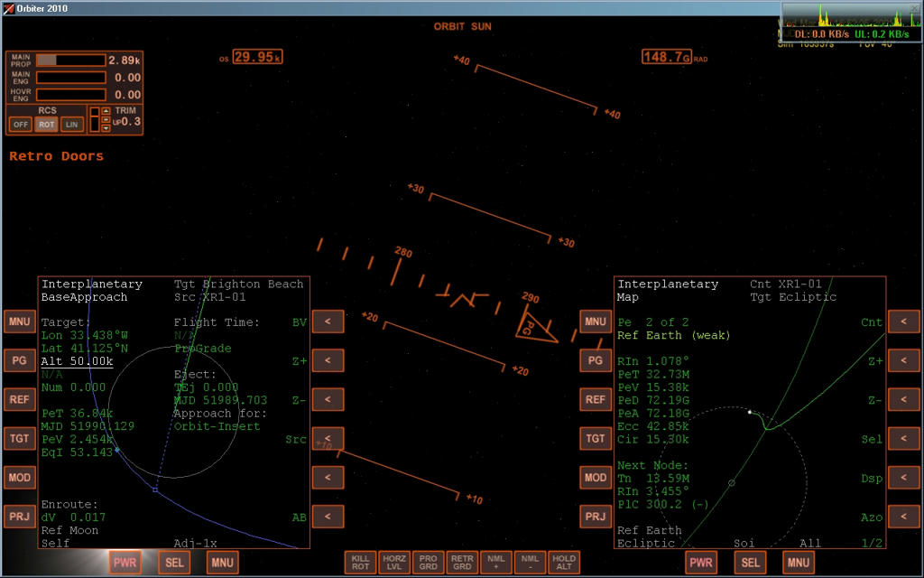The image size is (924, 578).
Task: Set RCS mode to ROT
Action: [x=47, y=125]
